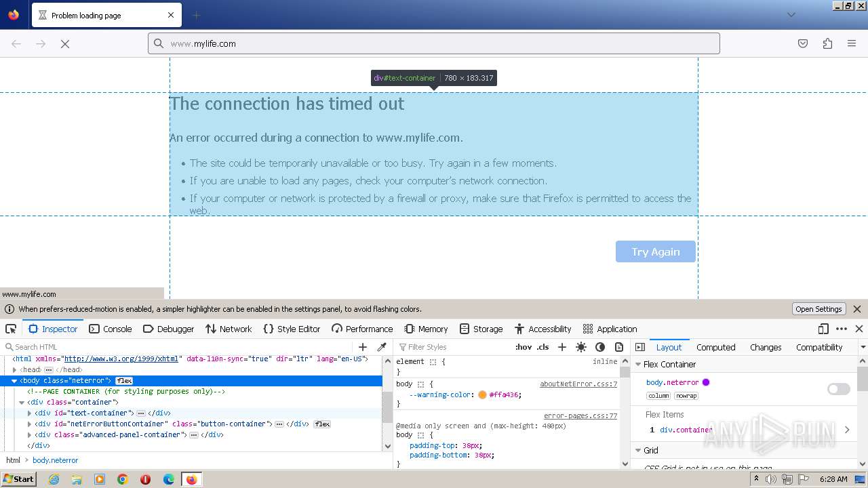The image size is (868, 488).
Task: Expand the text-container div node
Action: coord(29,413)
